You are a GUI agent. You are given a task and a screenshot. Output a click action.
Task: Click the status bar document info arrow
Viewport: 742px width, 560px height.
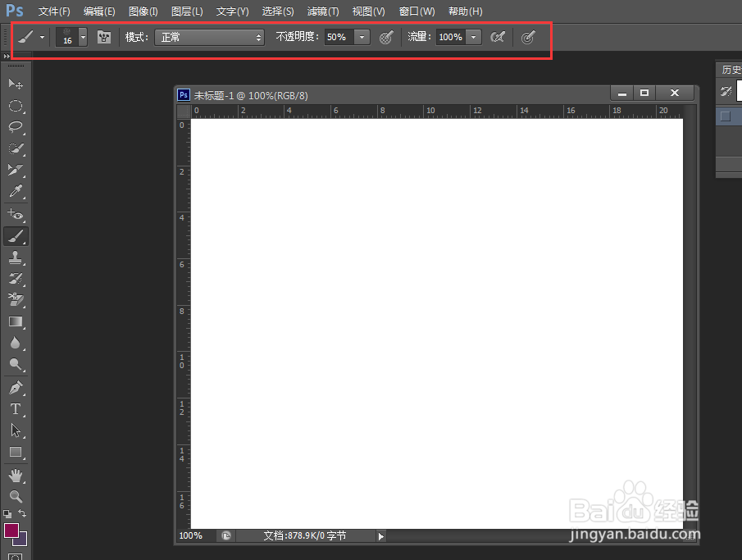coord(380,535)
